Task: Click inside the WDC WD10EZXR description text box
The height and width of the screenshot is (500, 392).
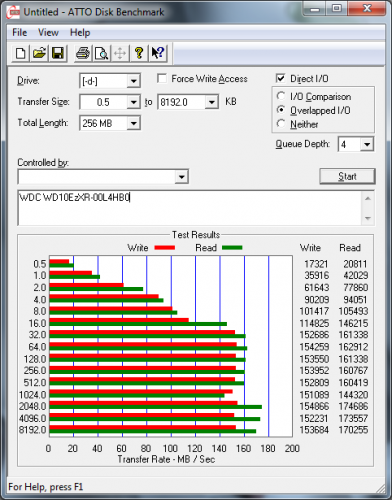Action: click(190, 208)
